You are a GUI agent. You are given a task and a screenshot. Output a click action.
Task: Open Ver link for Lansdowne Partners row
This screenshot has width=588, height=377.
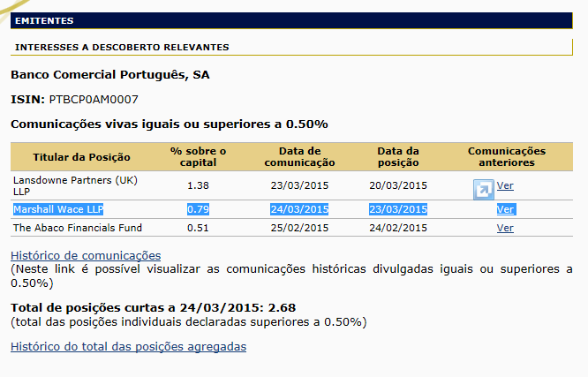505,185
